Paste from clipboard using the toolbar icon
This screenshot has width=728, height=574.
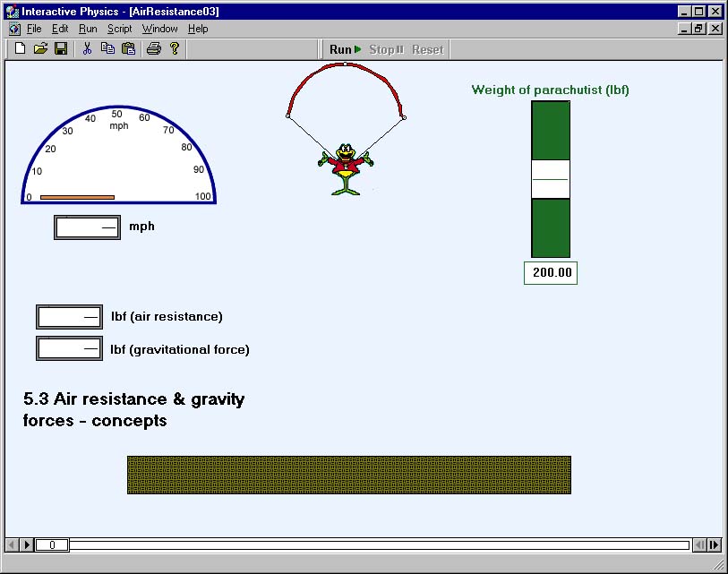pyautogui.click(x=128, y=48)
